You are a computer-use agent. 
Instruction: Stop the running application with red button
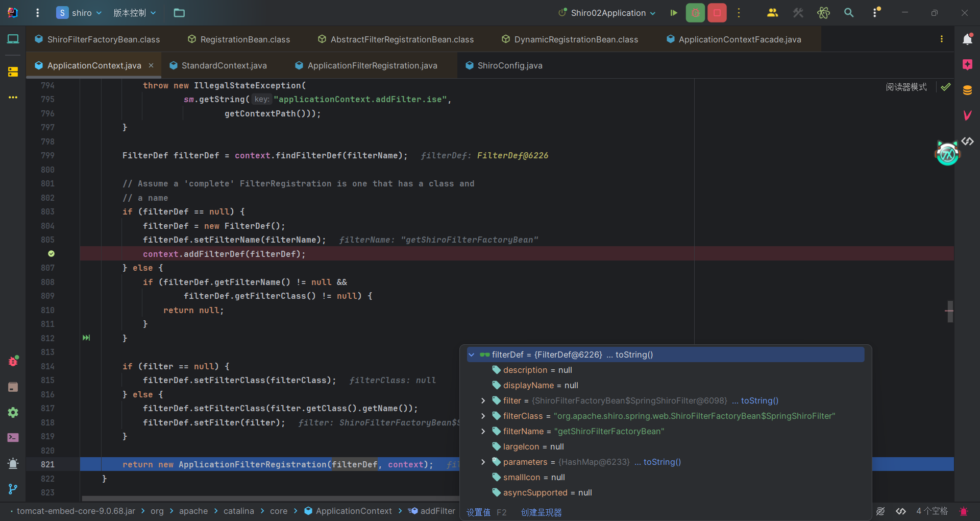(x=717, y=13)
